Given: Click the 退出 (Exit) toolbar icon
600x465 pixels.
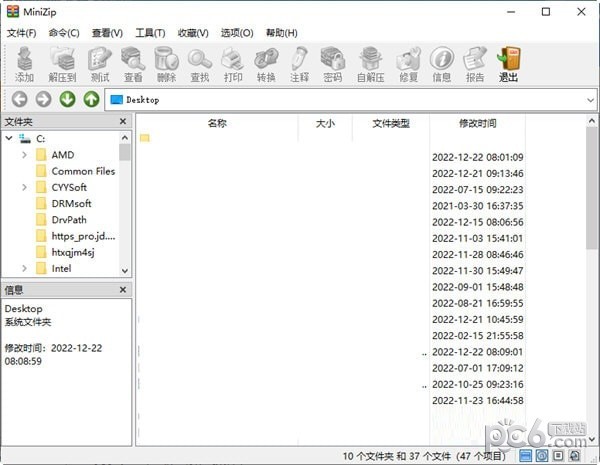Looking at the screenshot, I should click(x=508, y=64).
